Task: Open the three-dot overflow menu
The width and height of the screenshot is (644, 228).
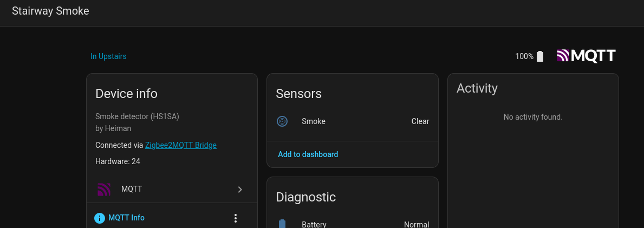Action: (x=236, y=218)
